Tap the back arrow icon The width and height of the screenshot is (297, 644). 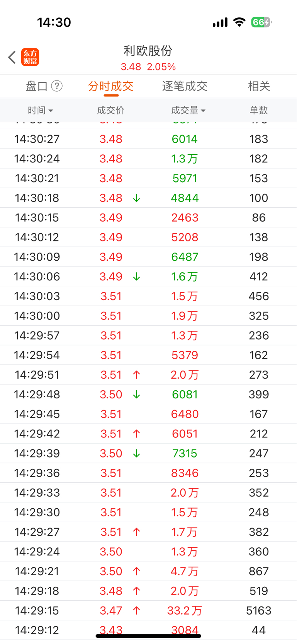tap(12, 57)
